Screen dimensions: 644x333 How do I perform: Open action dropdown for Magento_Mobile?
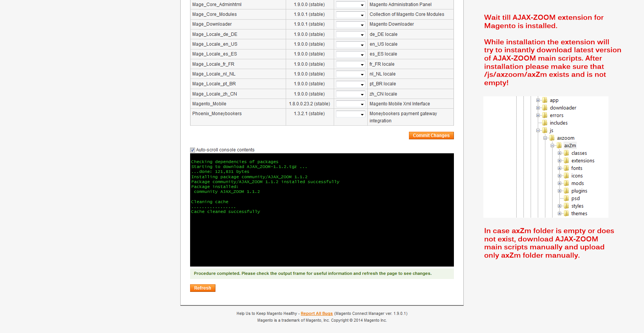[350, 104]
